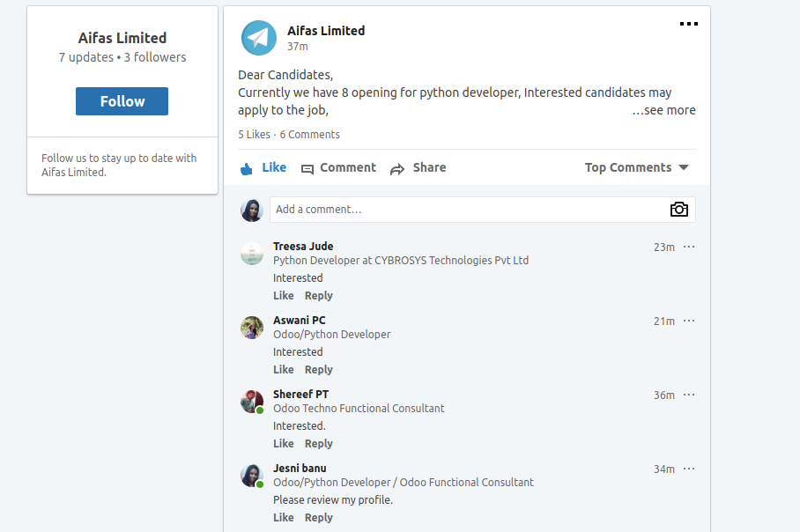The height and width of the screenshot is (532, 800).
Task: Open Shereef PT's profile picture
Action: tap(252, 402)
